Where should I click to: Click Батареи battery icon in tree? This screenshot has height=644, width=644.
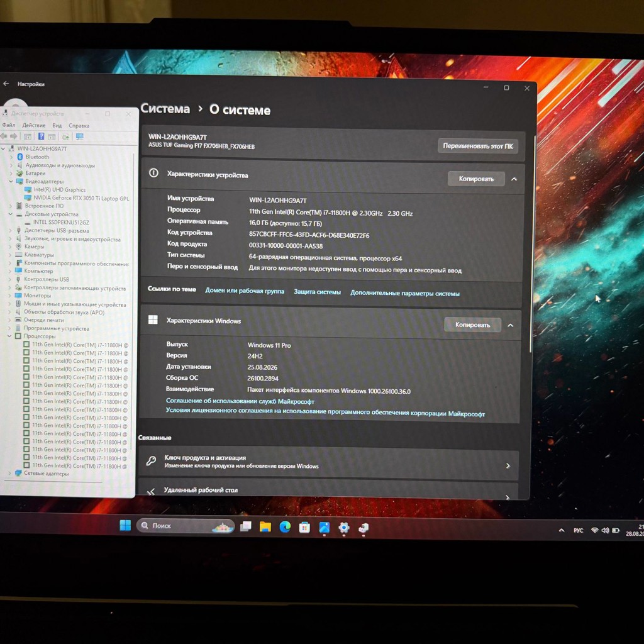coord(19,173)
